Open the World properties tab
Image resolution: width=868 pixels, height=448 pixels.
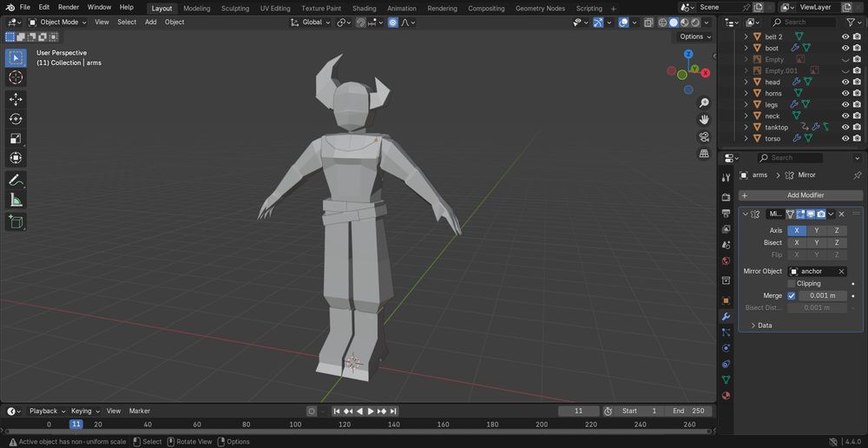[726, 260]
